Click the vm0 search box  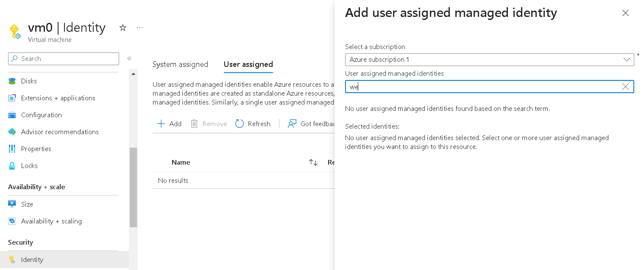pyautogui.click(x=63, y=58)
